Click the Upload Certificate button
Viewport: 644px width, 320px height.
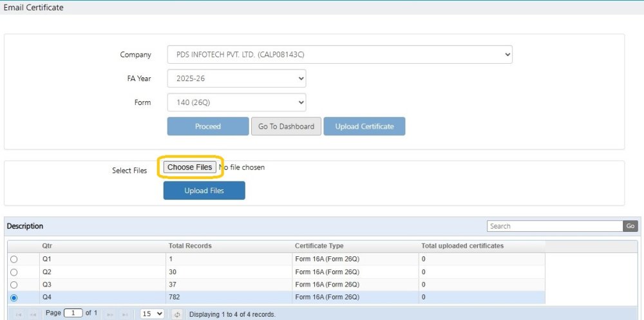[x=365, y=126]
